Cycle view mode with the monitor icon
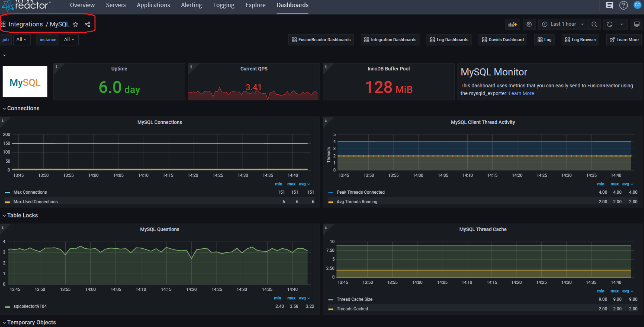Image resolution: width=644 pixels, height=327 pixels. (x=637, y=24)
